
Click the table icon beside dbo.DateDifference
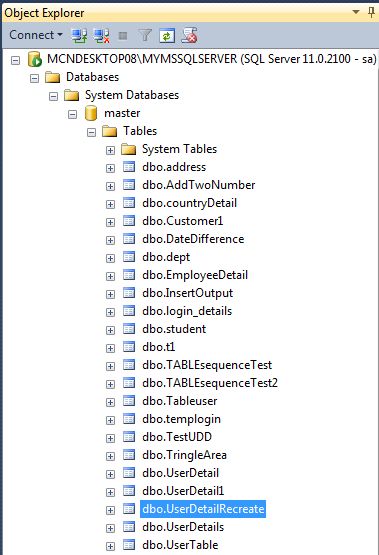[129, 239]
